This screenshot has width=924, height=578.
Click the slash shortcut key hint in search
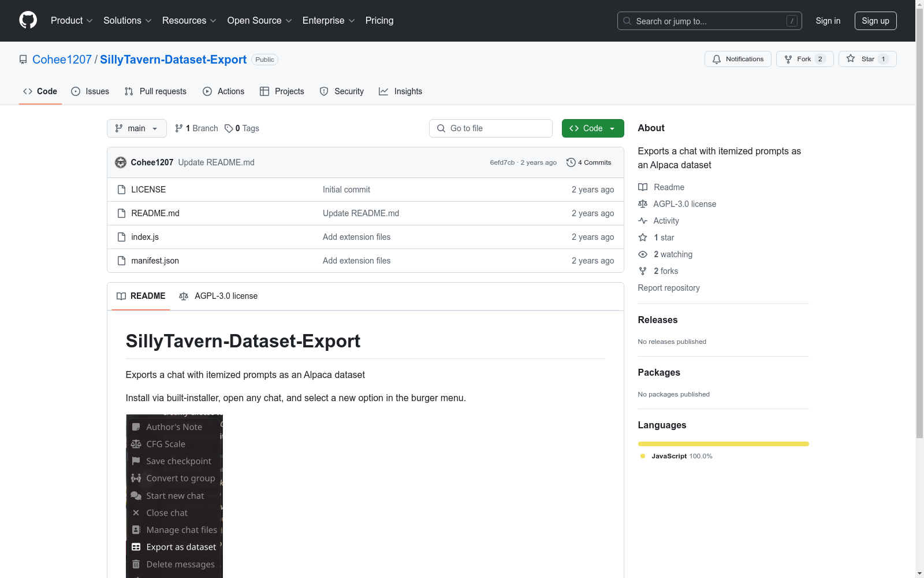coord(792,21)
